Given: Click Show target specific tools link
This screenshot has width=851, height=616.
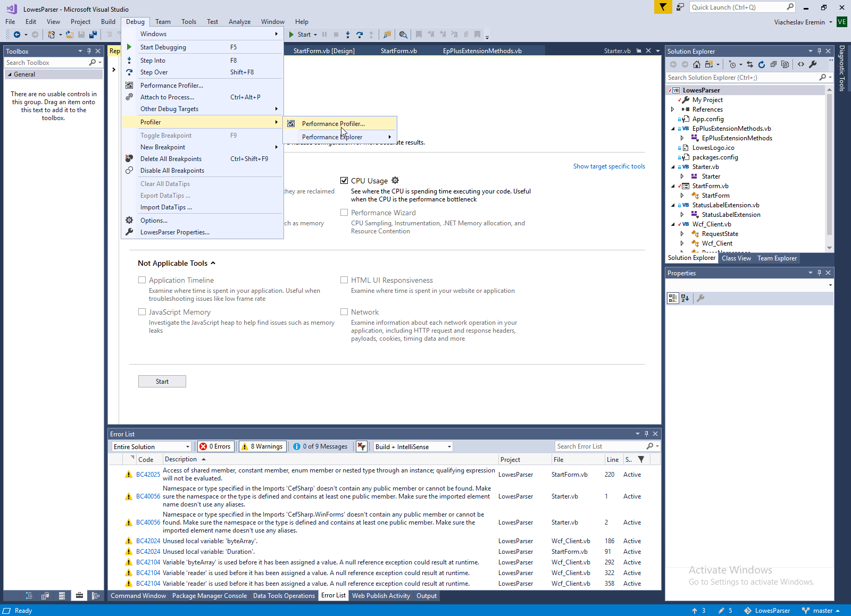Looking at the screenshot, I should point(609,166).
